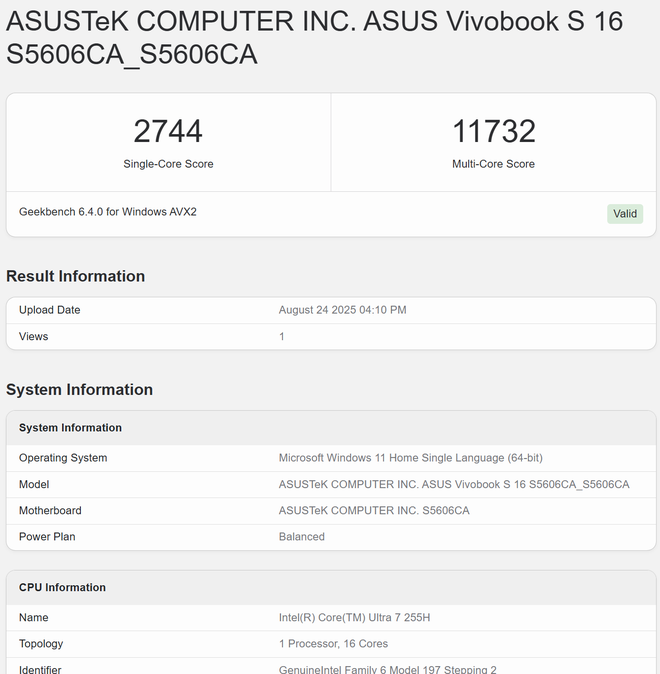Click the Model row label
The height and width of the screenshot is (674, 660).
click(x=34, y=484)
